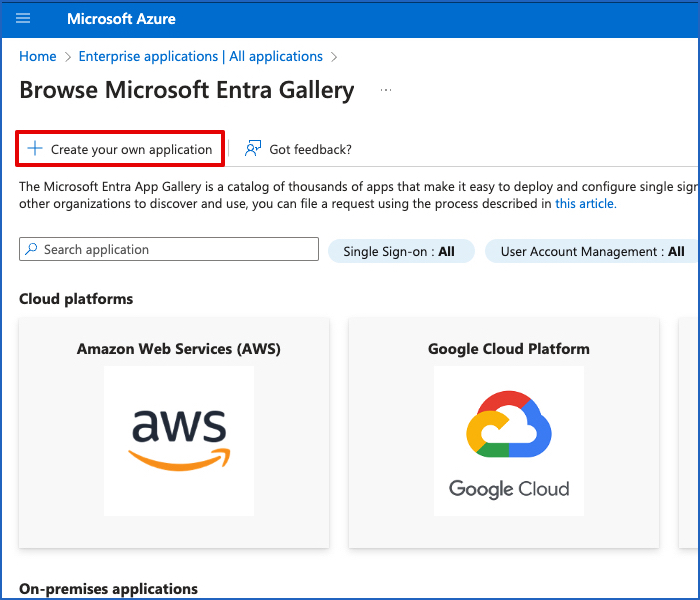The height and width of the screenshot is (600, 700).
Task: Click the Google Cloud logo image
Action: [508, 440]
